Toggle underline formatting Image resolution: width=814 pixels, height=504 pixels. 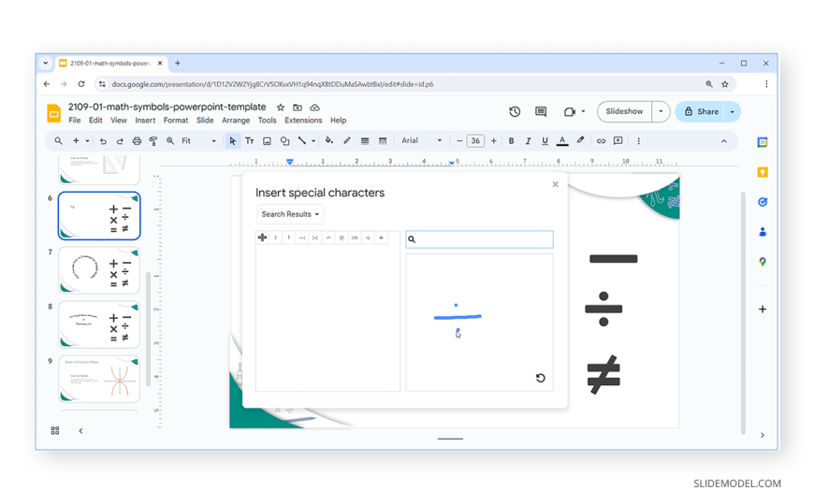(545, 141)
